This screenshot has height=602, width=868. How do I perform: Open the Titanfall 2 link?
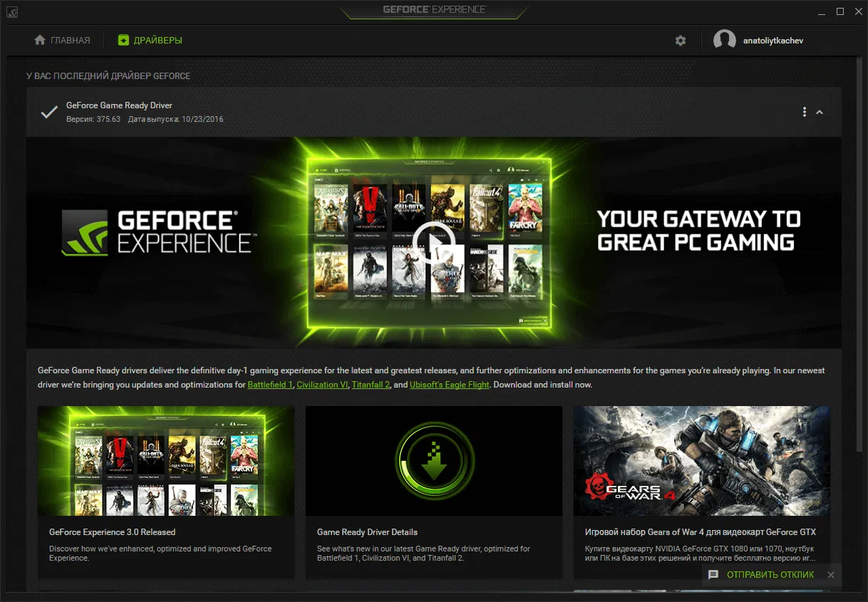pyautogui.click(x=370, y=384)
